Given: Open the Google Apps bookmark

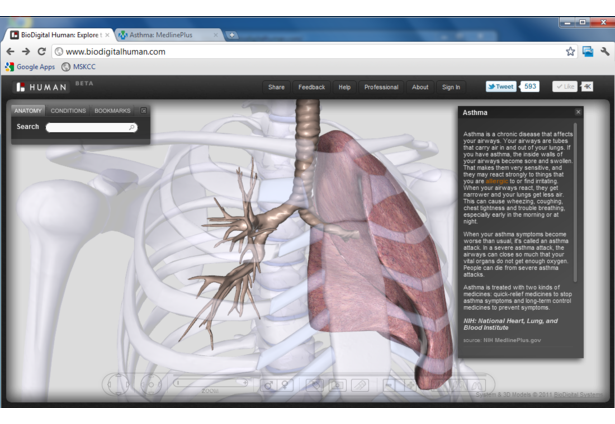Looking at the screenshot, I should pos(30,67).
